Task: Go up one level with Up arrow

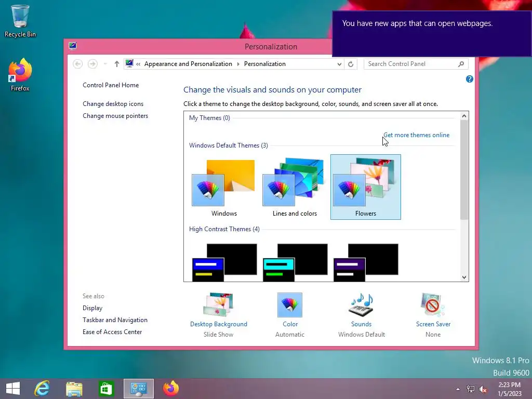Action: tap(117, 64)
